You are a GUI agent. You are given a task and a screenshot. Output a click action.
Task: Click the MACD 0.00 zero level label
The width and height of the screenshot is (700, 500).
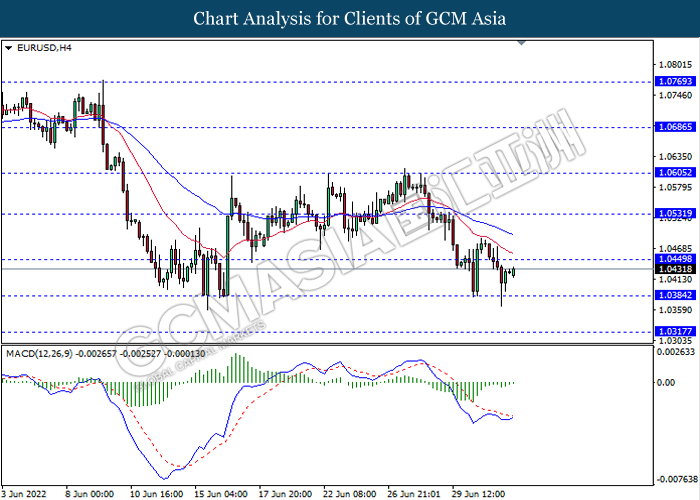pyautogui.click(x=666, y=383)
